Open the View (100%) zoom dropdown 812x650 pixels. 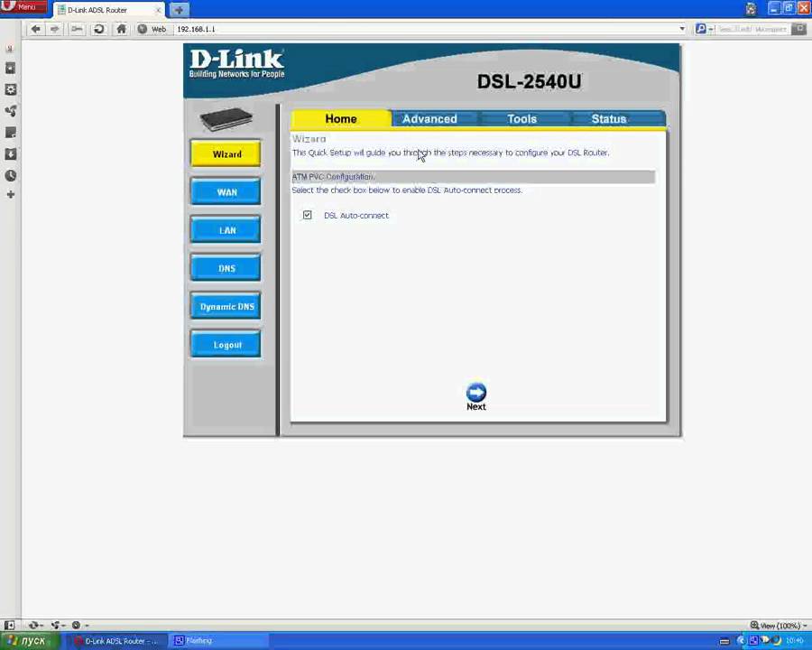pyautogui.click(x=779, y=626)
